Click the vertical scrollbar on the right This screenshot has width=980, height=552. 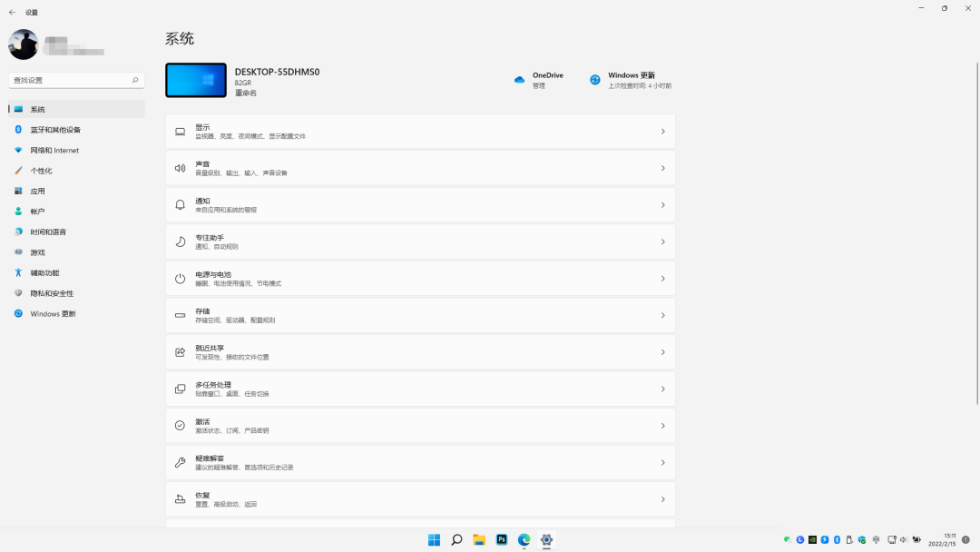click(x=977, y=233)
